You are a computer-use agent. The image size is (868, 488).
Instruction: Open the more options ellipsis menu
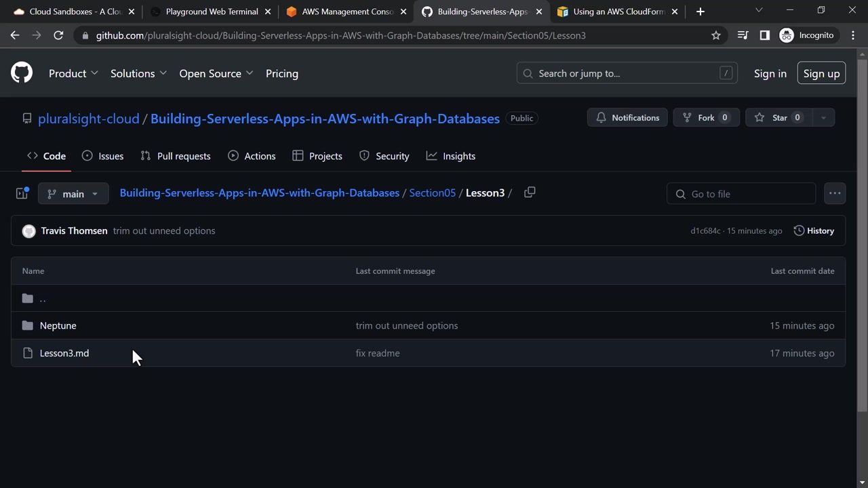tap(835, 194)
